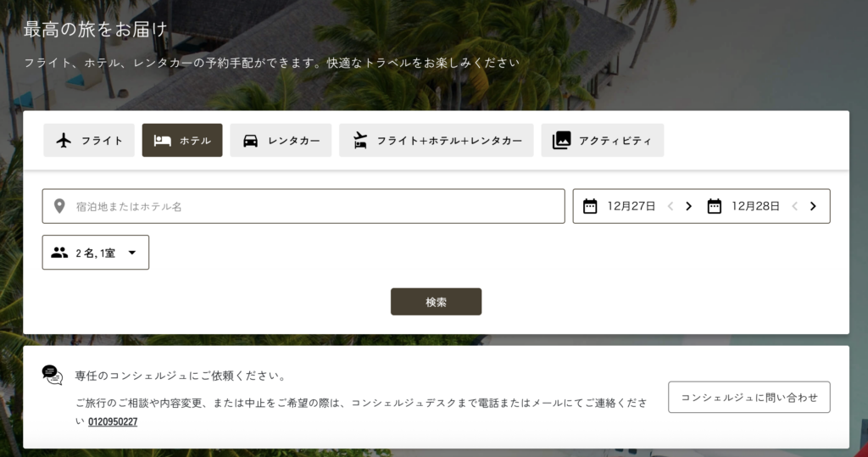Viewport: 868px width, 457px height.
Task: Click the 検索 search button
Action: (437, 302)
